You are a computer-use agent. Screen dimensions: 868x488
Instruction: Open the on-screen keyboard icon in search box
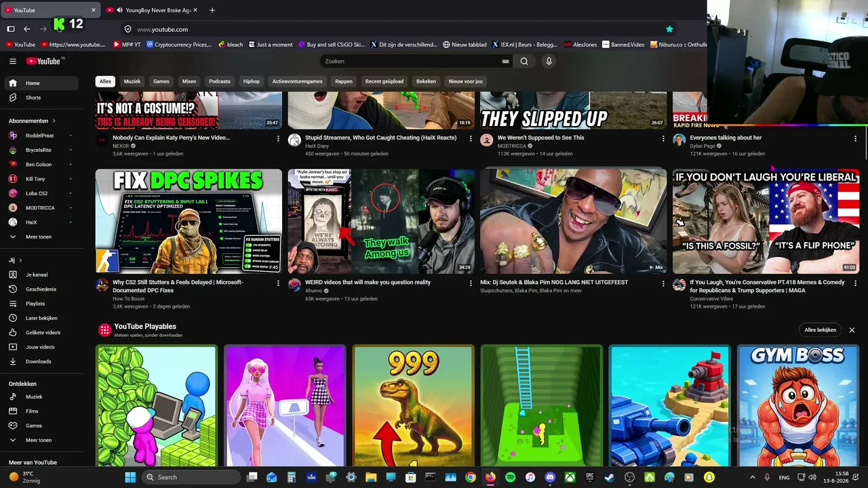pos(505,61)
